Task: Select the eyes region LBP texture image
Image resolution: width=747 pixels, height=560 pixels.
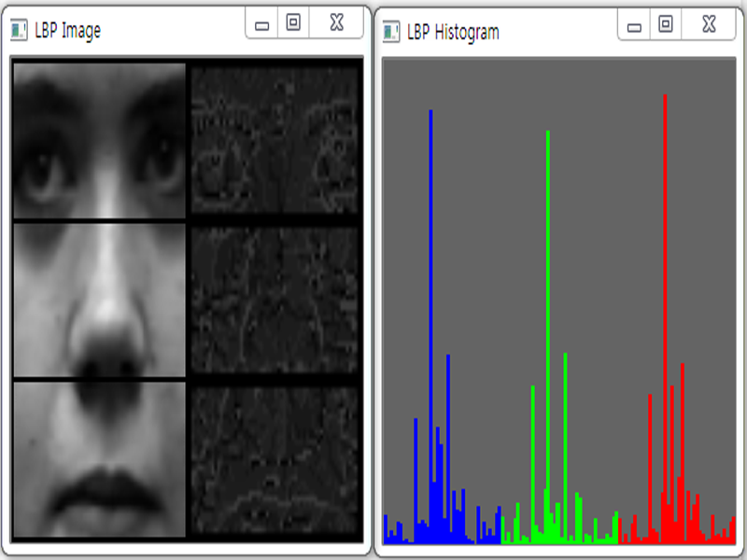Action: (x=275, y=141)
